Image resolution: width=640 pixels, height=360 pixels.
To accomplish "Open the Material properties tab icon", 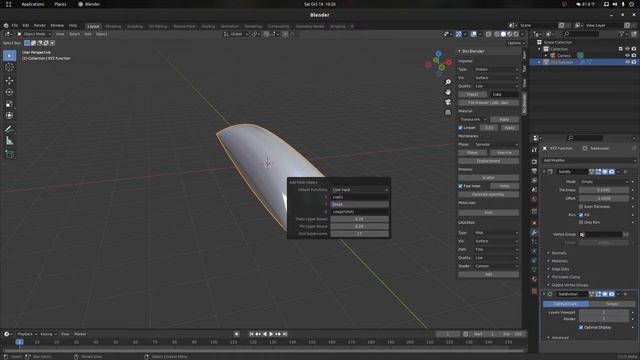I will coord(534,280).
